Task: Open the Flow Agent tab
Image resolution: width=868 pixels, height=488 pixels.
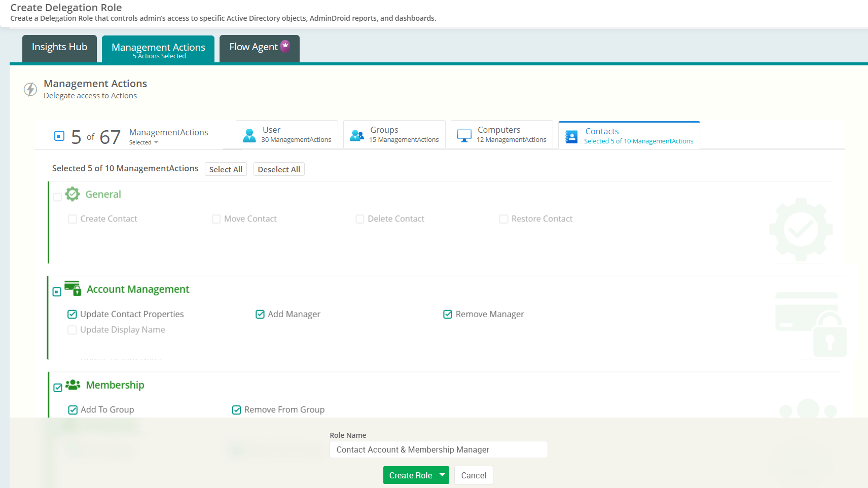Action: coord(260,49)
